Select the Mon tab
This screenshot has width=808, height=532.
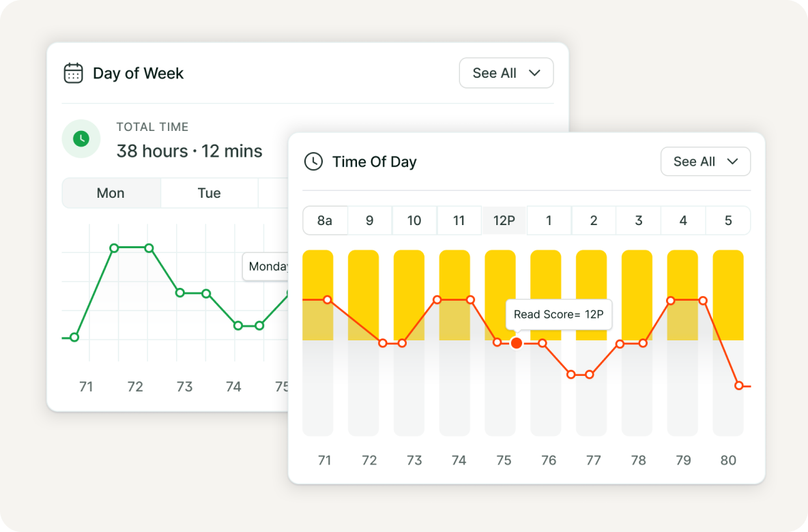click(x=111, y=193)
